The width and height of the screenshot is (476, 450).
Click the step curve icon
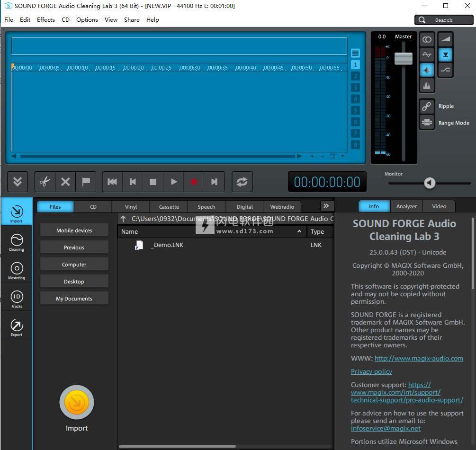445,70
